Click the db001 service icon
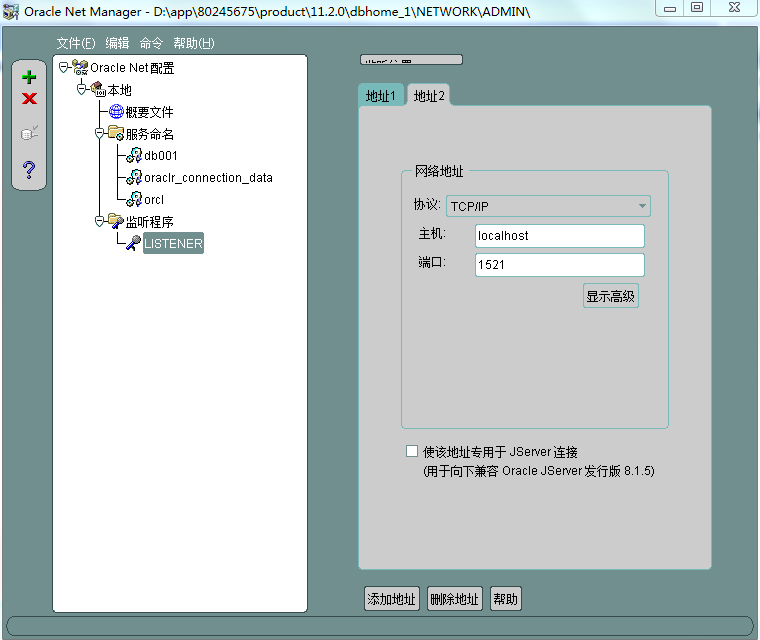This screenshot has width=760, height=640. (x=134, y=155)
